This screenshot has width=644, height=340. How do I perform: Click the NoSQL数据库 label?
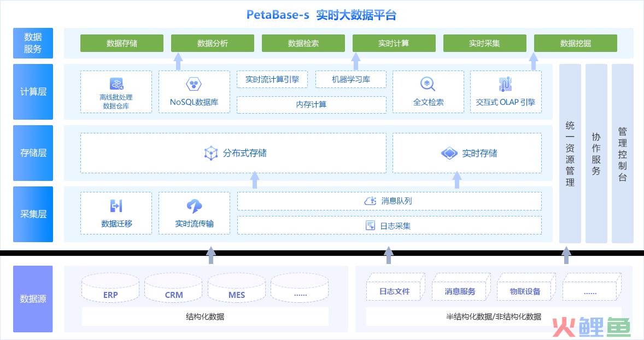point(194,102)
